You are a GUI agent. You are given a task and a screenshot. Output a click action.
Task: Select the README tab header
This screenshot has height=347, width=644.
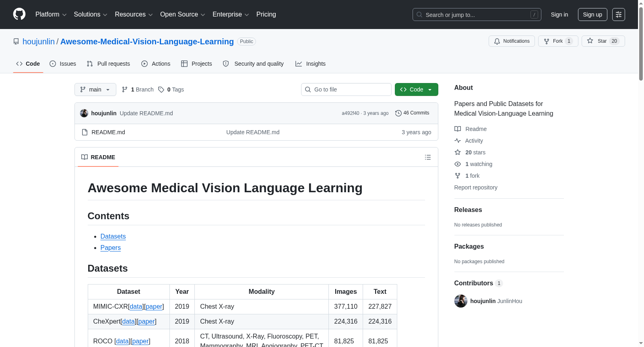(98, 157)
